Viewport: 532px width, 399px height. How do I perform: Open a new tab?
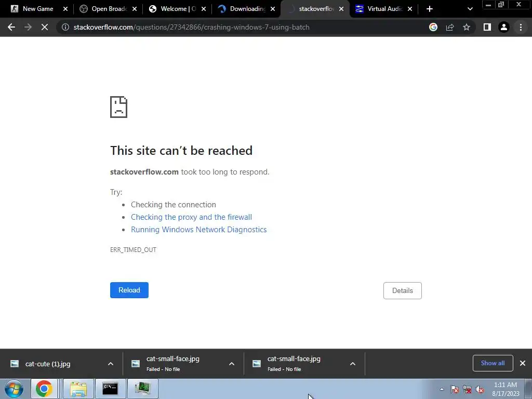pos(430,9)
